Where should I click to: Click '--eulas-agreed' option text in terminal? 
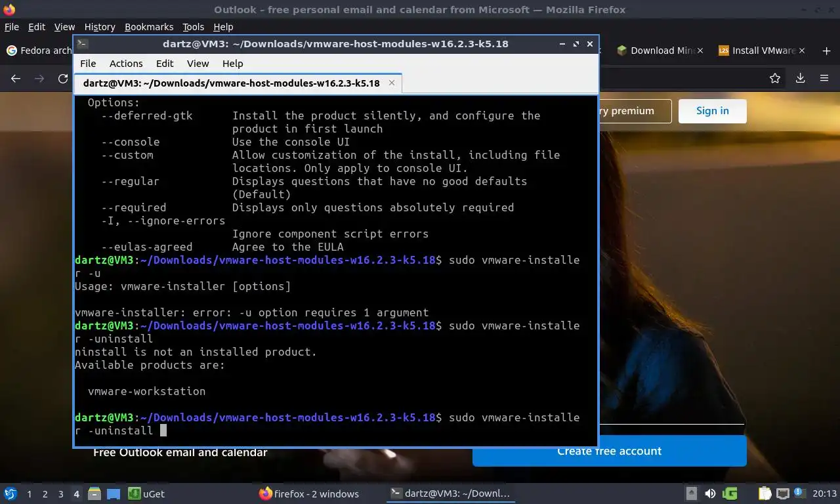click(146, 247)
